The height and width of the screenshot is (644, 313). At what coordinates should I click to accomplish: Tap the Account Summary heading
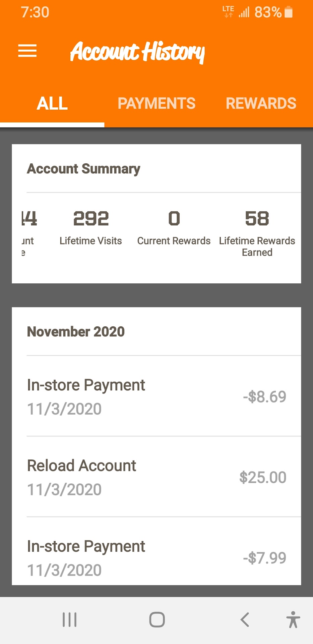(83, 169)
